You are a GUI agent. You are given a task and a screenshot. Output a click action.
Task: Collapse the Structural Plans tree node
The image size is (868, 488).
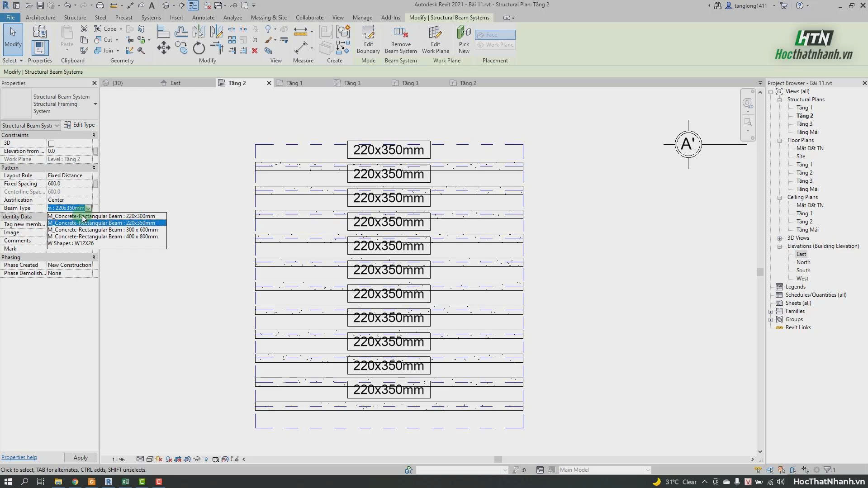point(779,100)
